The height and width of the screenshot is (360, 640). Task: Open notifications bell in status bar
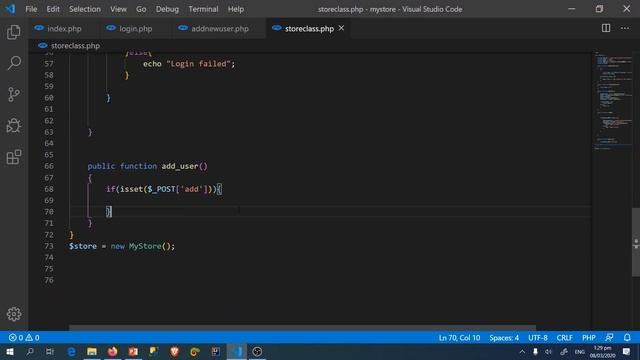[627, 338]
